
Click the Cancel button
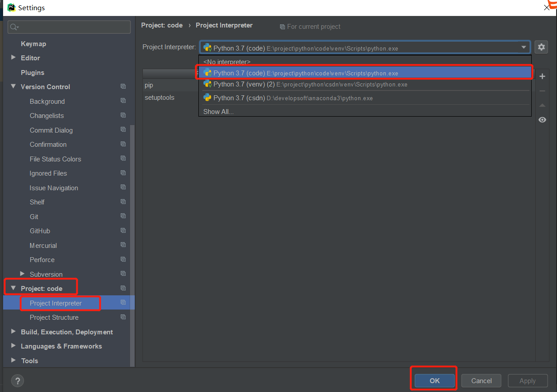pos(482,380)
